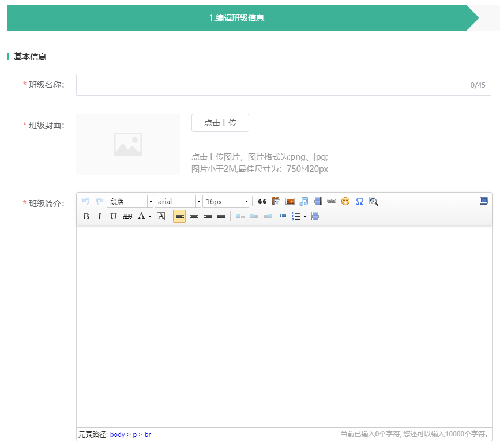The height and width of the screenshot is (448, 500).
Task: Click the 0/45 character counter
Action: [x=478, y=85]
